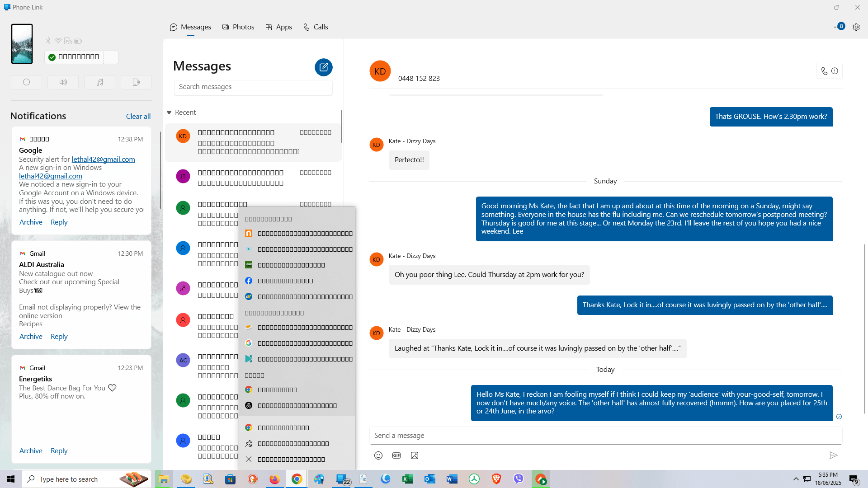This screenshot has height=488, width=868.
Task: Click the new message compose icon
Action: point(324,67)
